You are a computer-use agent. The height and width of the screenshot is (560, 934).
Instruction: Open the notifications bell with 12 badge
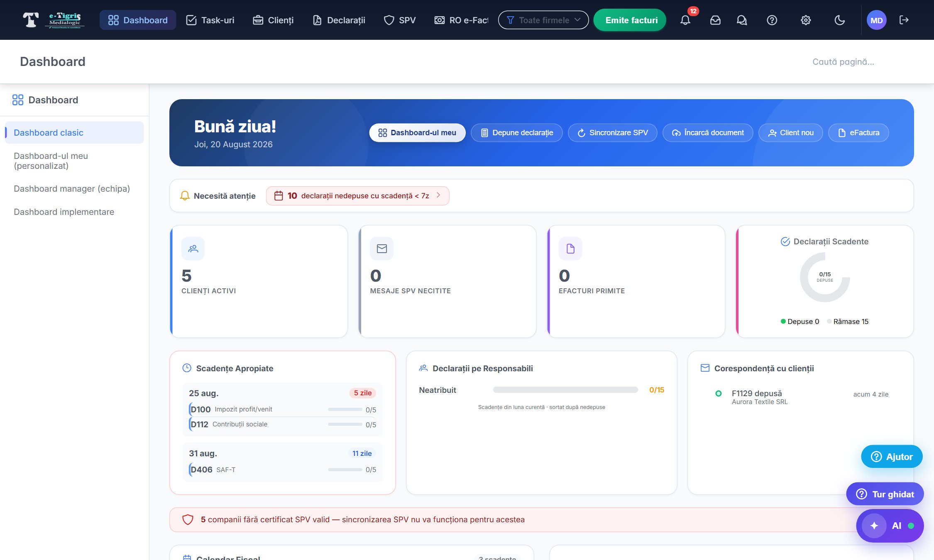tap(685, 20)
